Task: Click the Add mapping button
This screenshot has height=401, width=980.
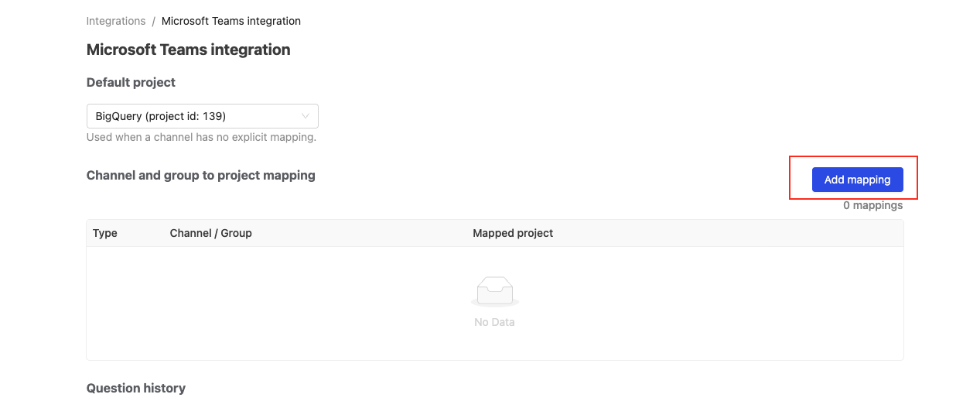Action: (857, 180)
